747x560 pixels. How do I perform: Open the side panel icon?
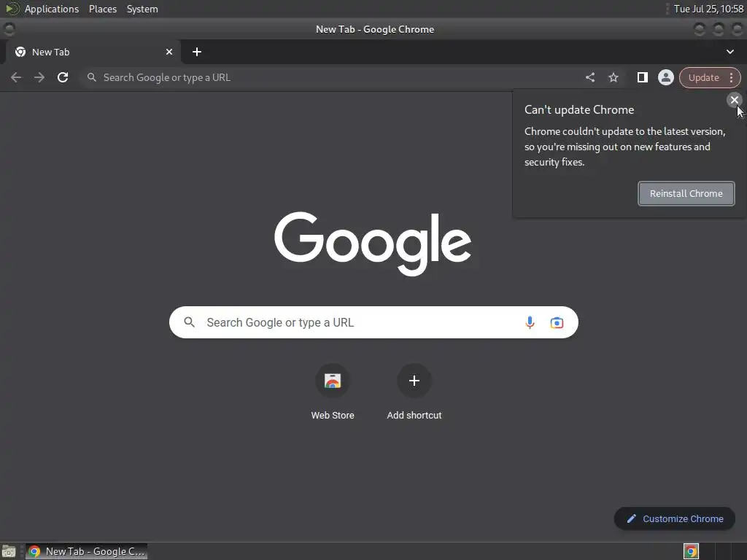pyautogui.click(x=642, y=77)
